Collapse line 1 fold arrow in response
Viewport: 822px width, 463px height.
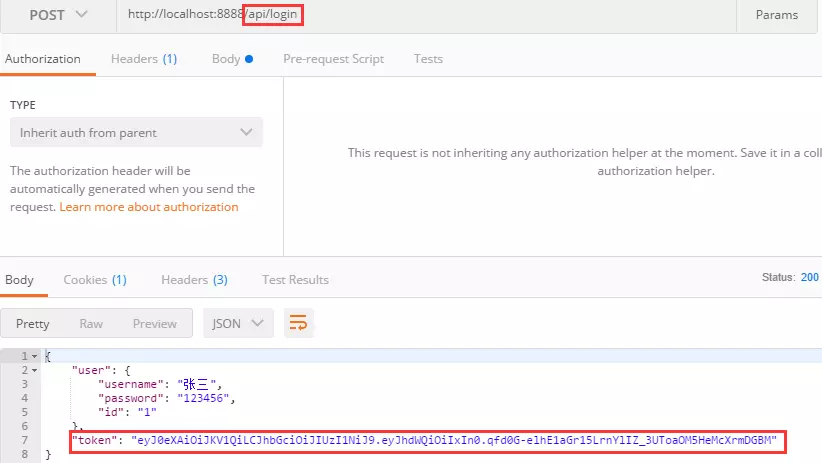click(x=35, y=356)
